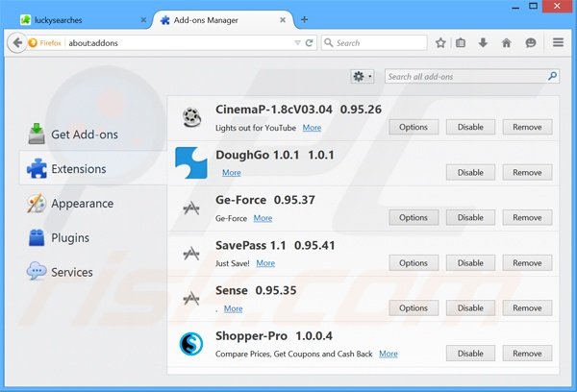Open the Plugins category

[92, 238]
